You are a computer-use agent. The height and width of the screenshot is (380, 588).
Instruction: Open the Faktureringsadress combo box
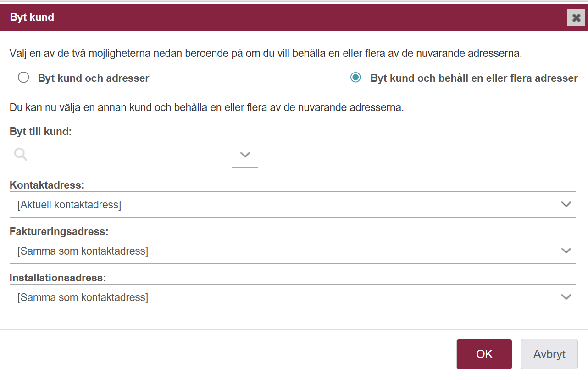(293, 251)
